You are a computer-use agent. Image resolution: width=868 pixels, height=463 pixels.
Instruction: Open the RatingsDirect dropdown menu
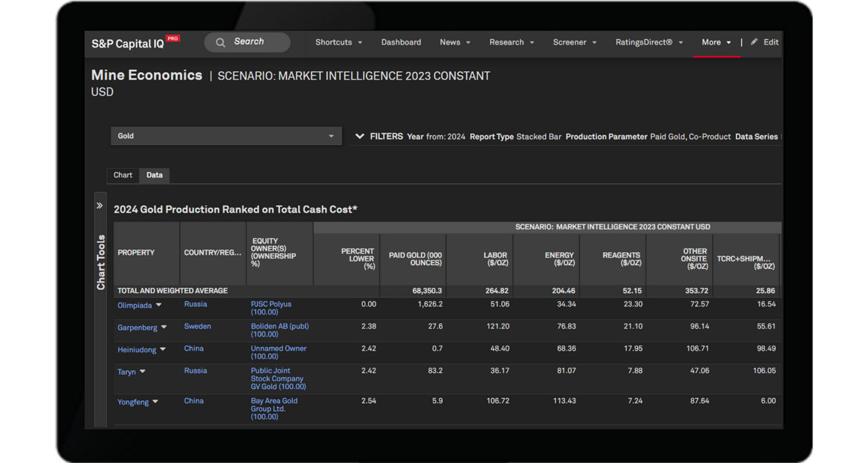pos(649,42)
